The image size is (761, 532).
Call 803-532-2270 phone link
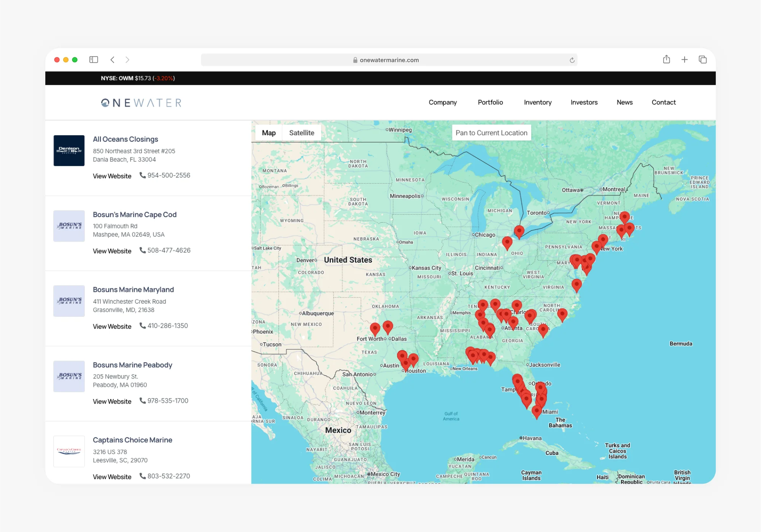pos(165,476)
